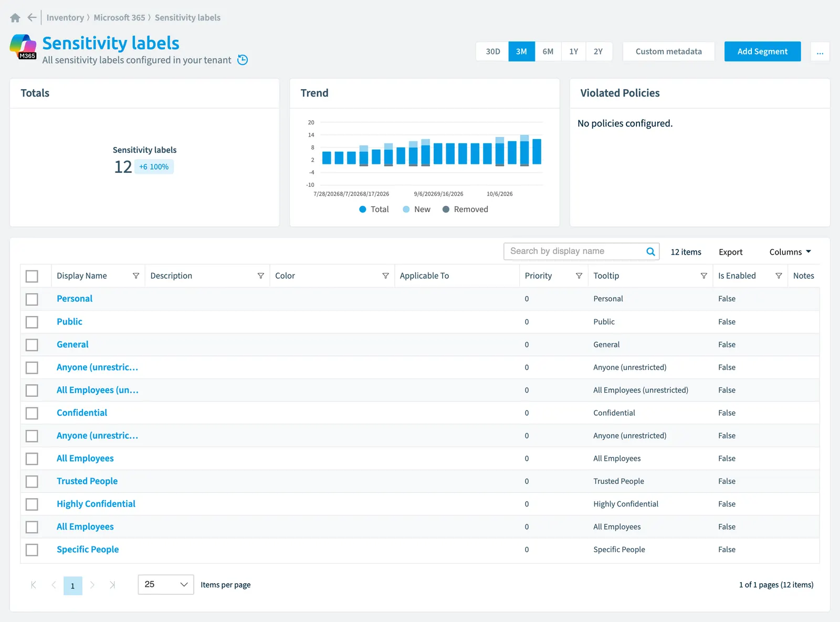Toggle the Removed legend dot in the Trend chart
The height and width of the screenshot is (622, 840).
(x=446, y=209)
